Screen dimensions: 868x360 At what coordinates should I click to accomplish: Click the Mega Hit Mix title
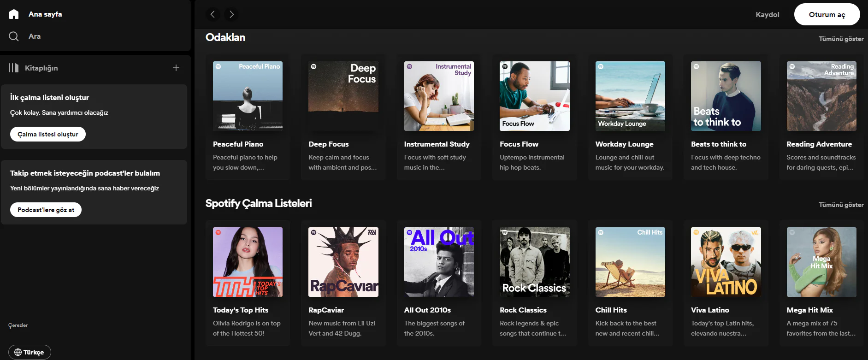(810, 310)
